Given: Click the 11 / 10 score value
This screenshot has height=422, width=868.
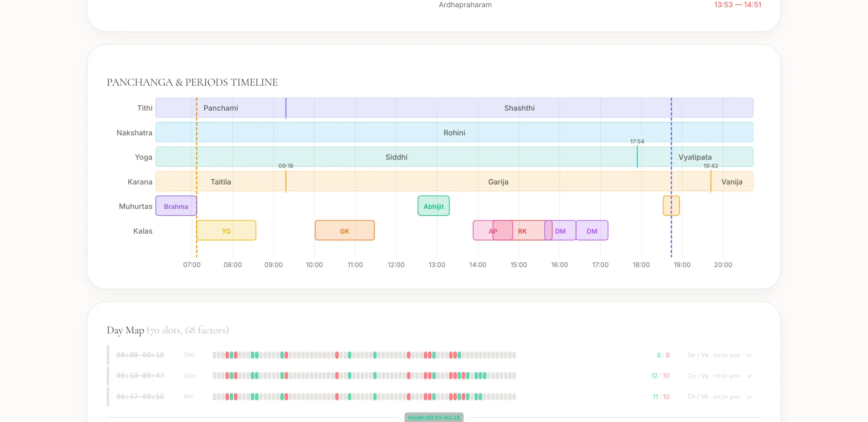Looking at the screenshot, I should (x=661, y=397).
